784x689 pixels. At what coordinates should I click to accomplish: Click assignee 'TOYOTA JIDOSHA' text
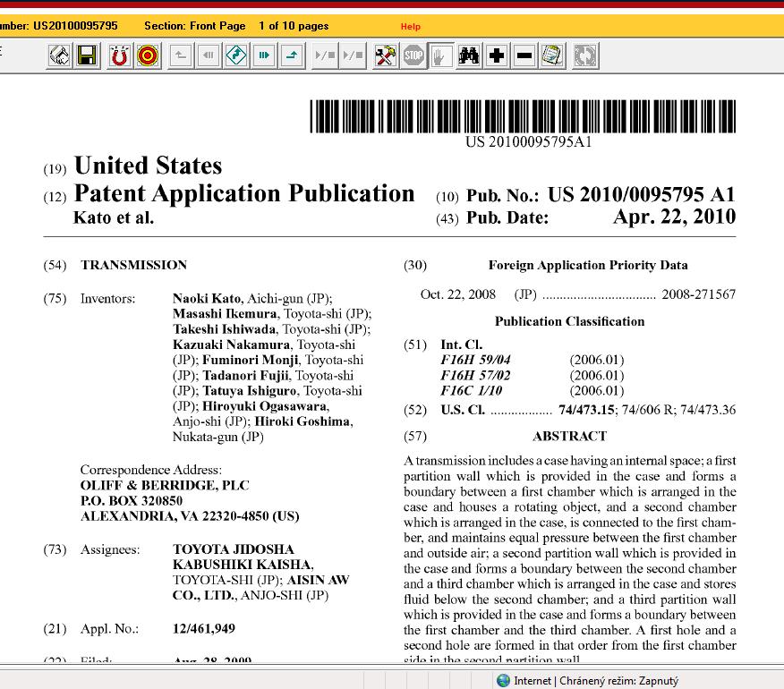[234, 549]
